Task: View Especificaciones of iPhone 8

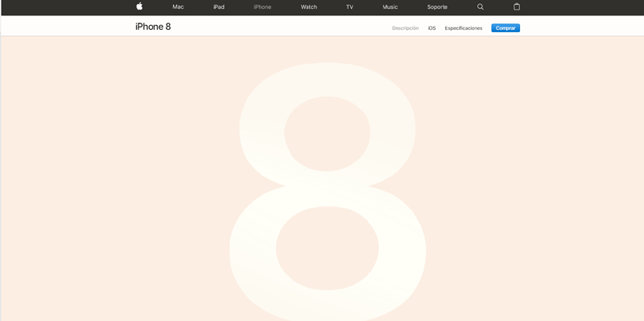Action: coord(464,28)
